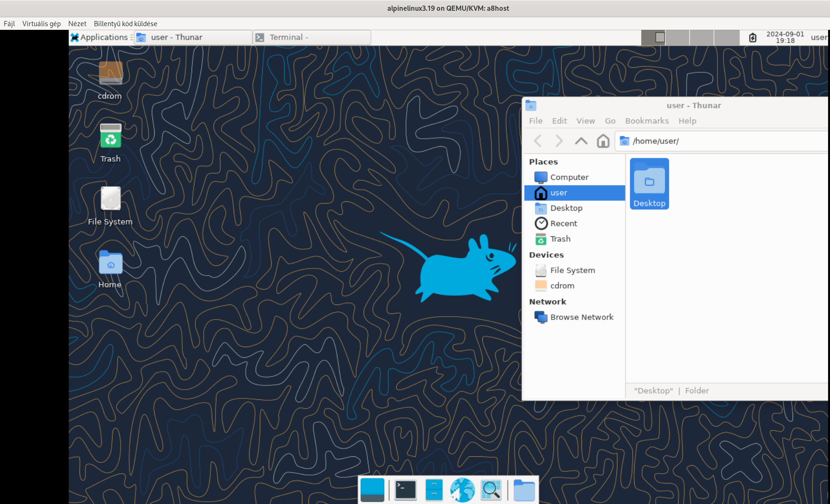The height and width of the screenshot is (504, 830).
Task: Launch web browser globe icon in dock
Action: (x=462, y=490)
